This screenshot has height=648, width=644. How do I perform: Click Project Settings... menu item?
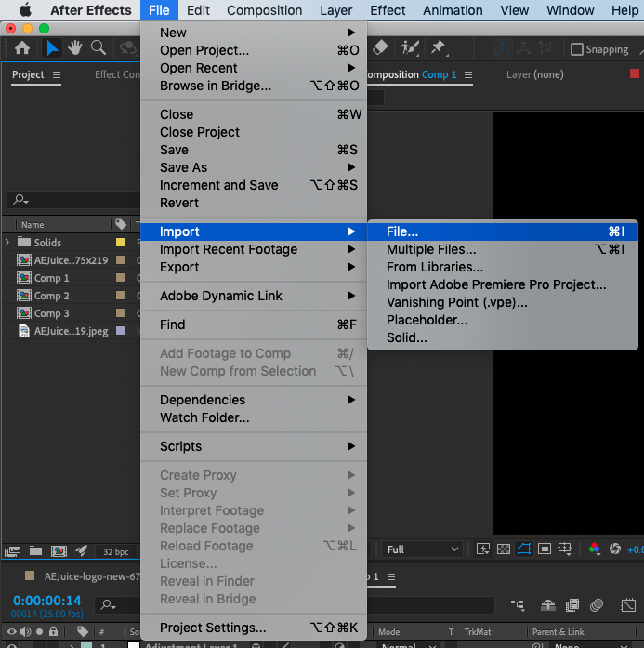tap(254, 628)
